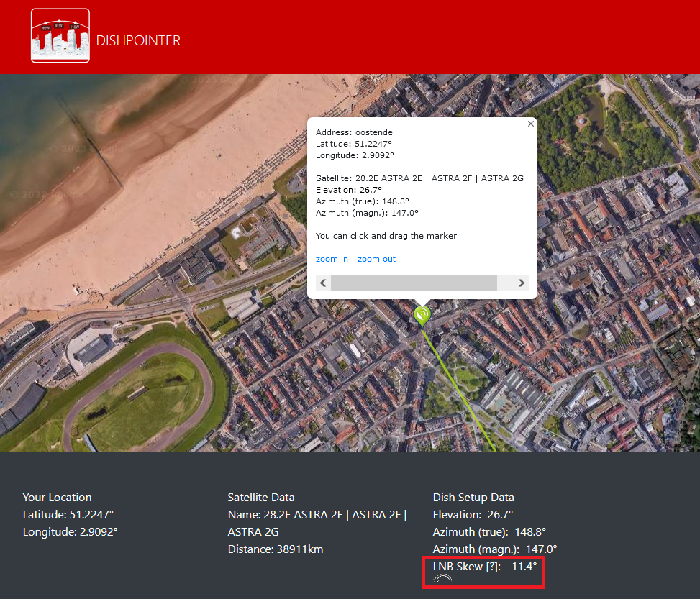Close the location info popup
The width and height of the screenshot is (700, 599).
531,124
